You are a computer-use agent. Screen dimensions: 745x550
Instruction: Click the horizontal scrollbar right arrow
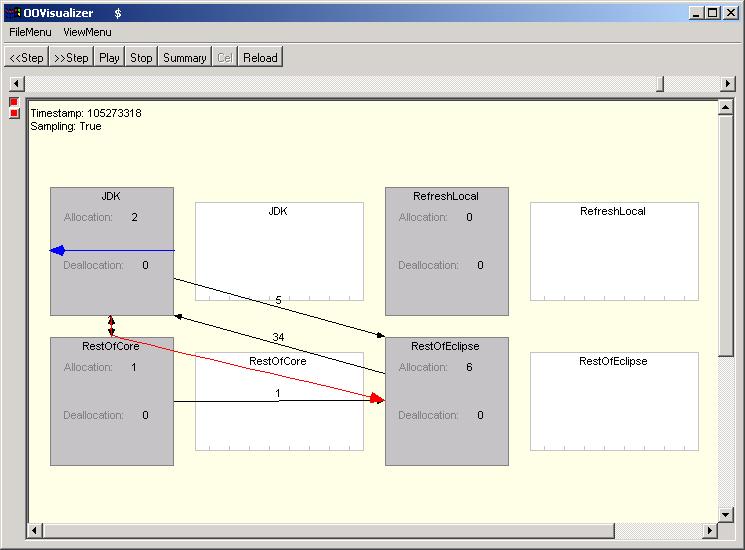(709, 530)
